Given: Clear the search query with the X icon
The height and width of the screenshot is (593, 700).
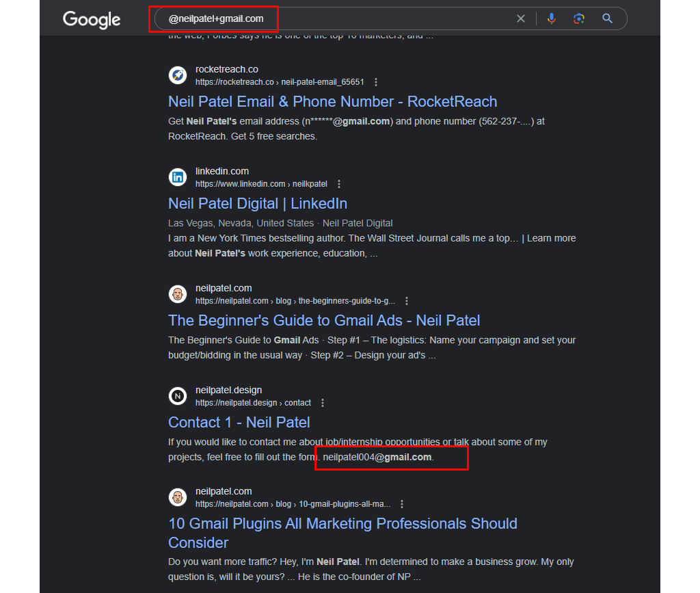Looking at the screenshot, I should click(521, 18).
